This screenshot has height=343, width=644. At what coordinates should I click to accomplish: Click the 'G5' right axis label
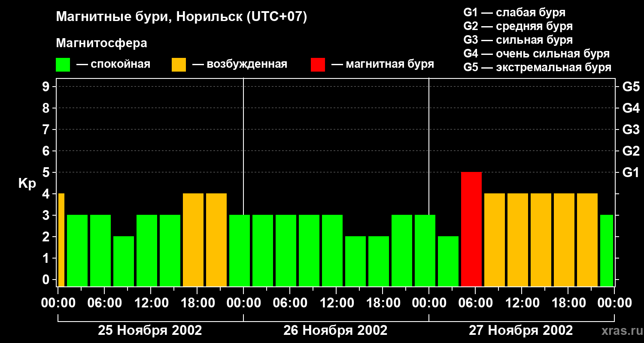click(631, 87)
